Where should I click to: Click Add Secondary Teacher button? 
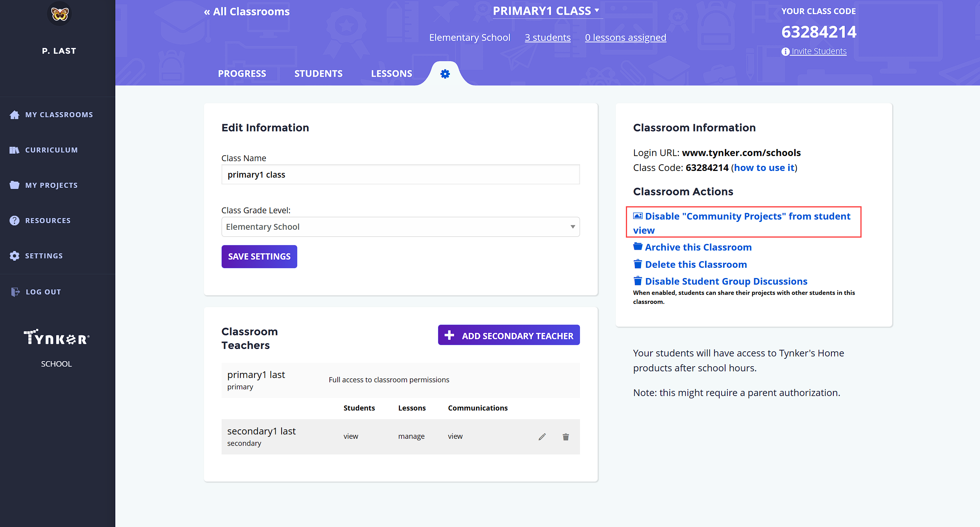509,335
